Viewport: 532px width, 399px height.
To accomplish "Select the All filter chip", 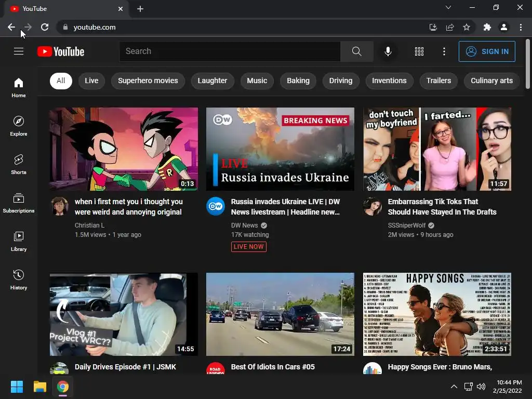I will pos(61,81).
